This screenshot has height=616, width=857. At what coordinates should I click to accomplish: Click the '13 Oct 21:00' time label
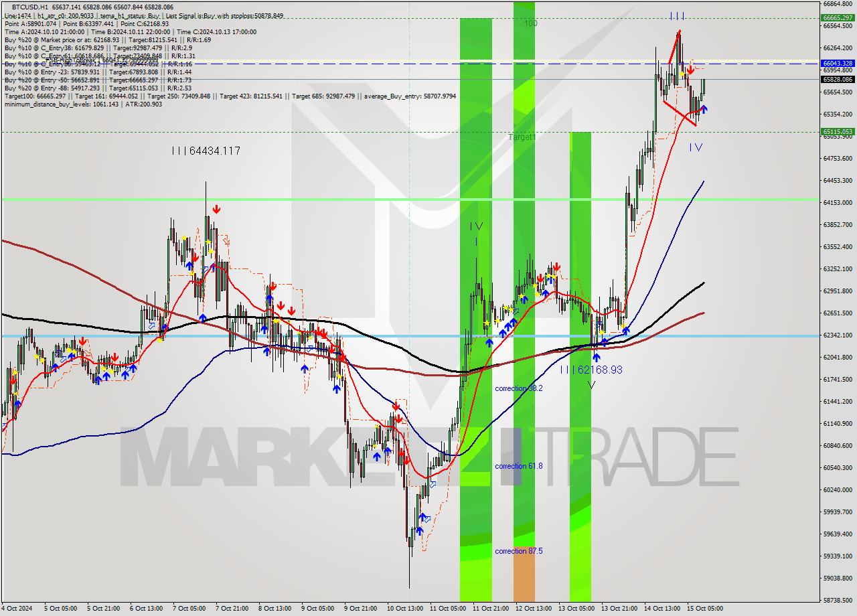[619, 609]
